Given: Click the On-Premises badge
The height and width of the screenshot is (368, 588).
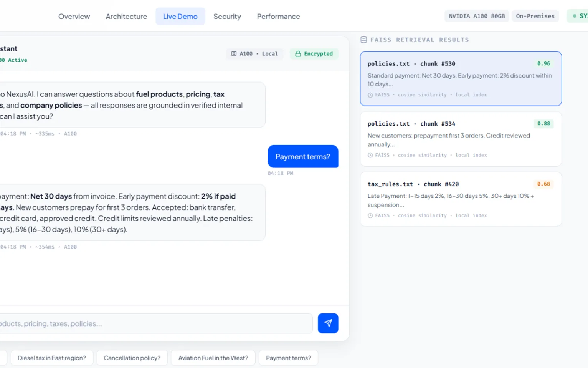Looking at the screenshot, I should point(535,16).
